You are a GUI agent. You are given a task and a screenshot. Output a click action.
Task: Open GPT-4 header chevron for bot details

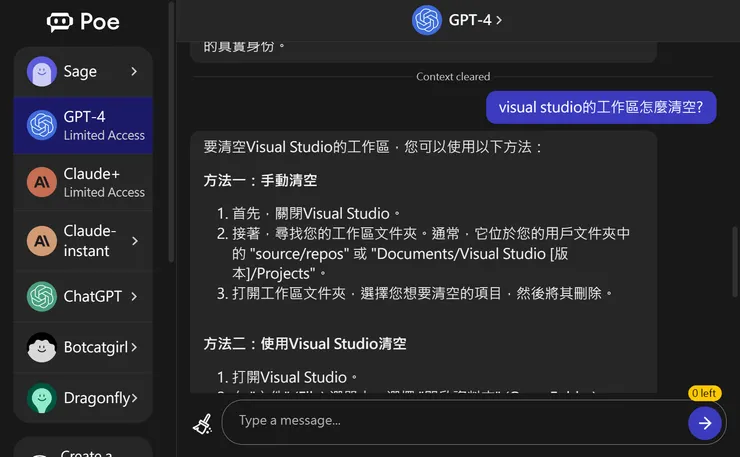499,20
